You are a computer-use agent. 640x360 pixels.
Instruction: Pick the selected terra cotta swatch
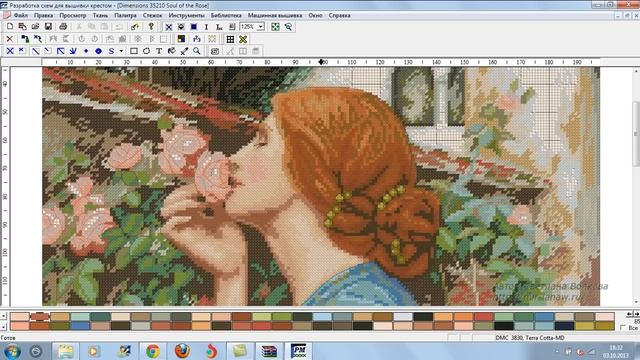40,317
